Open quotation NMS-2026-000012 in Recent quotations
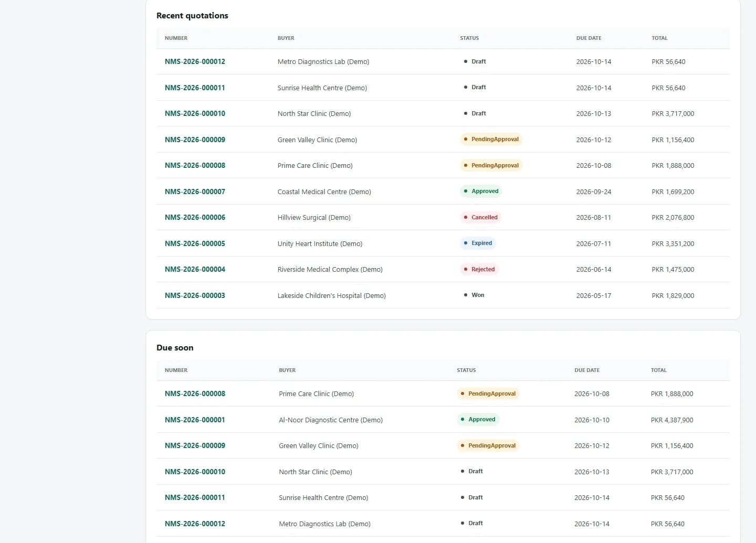The image size is (756, 543). tap(195, 61)
